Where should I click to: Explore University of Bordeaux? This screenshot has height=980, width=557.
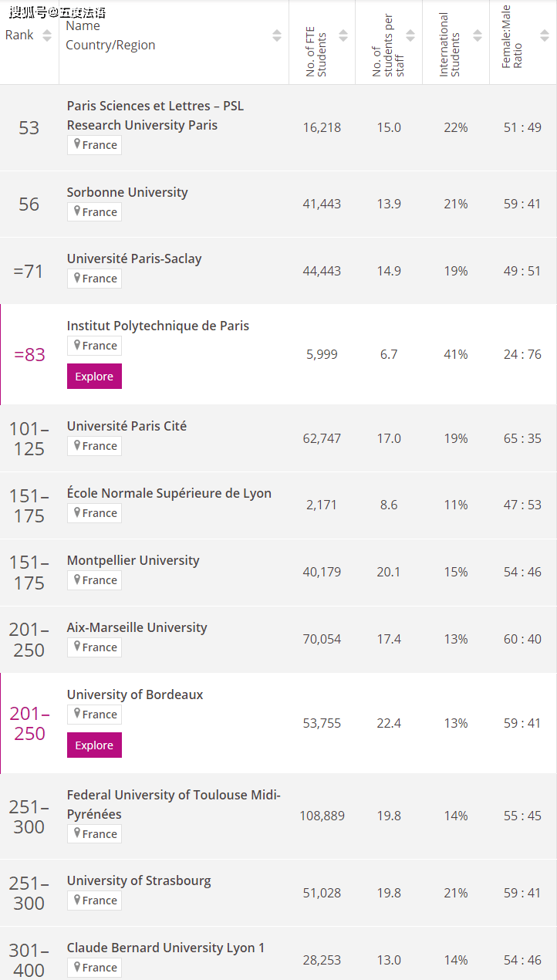click(94, 745)
